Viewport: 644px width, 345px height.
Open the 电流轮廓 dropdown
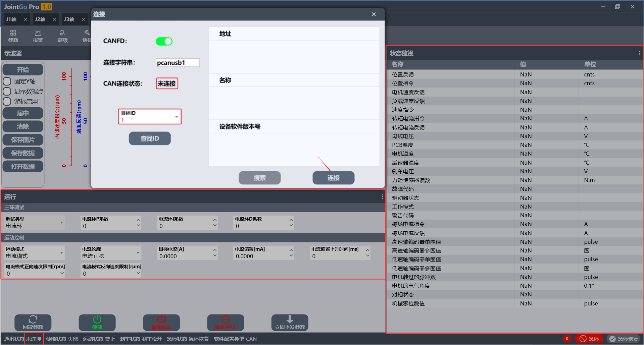click(111, 253)
